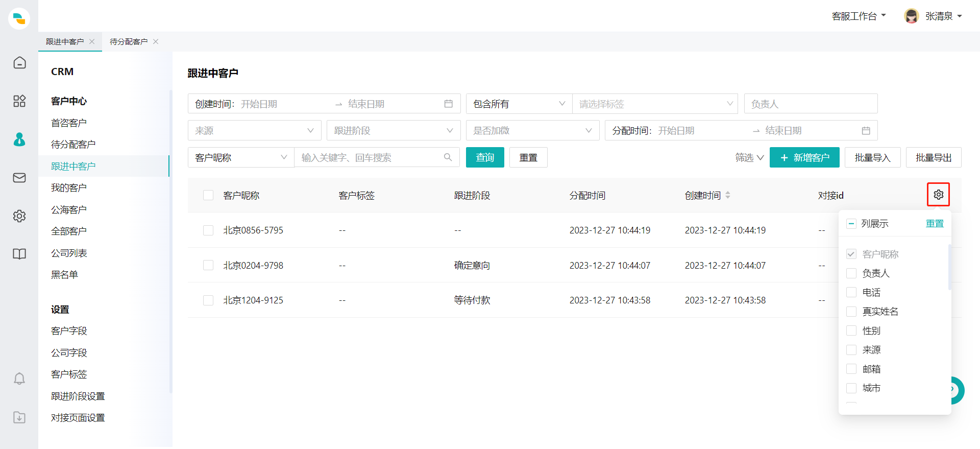Click the calendar icon in 创建时间 range
The height and width of the screenshot is (449, 980).
click(x=449, y=104)
